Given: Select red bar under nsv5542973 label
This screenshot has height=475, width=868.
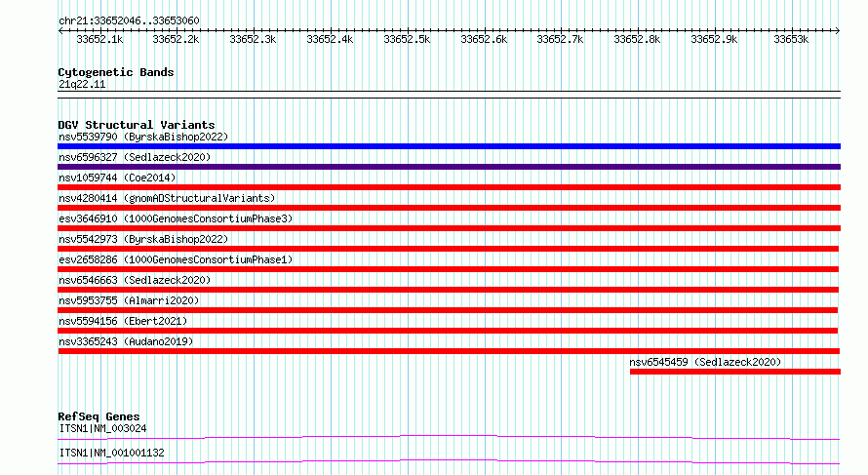Looking at the screenshot, I should pyautogui.click(x=449, y=249).
